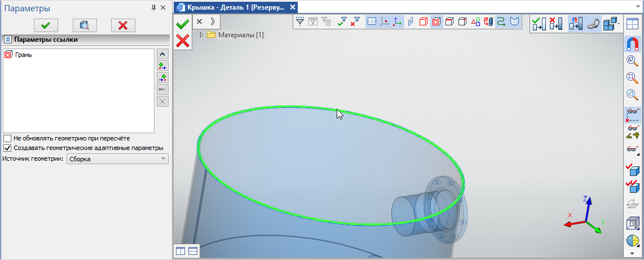The image size is (644, 260).
Task: Click the red X in viewport corner
Action: click(182, 40)
